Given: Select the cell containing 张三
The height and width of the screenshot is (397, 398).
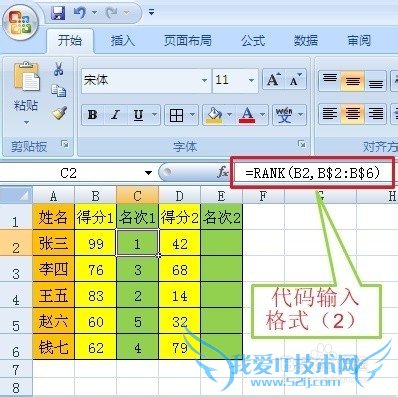Looking at the screenshot, I should coord(53,243).
